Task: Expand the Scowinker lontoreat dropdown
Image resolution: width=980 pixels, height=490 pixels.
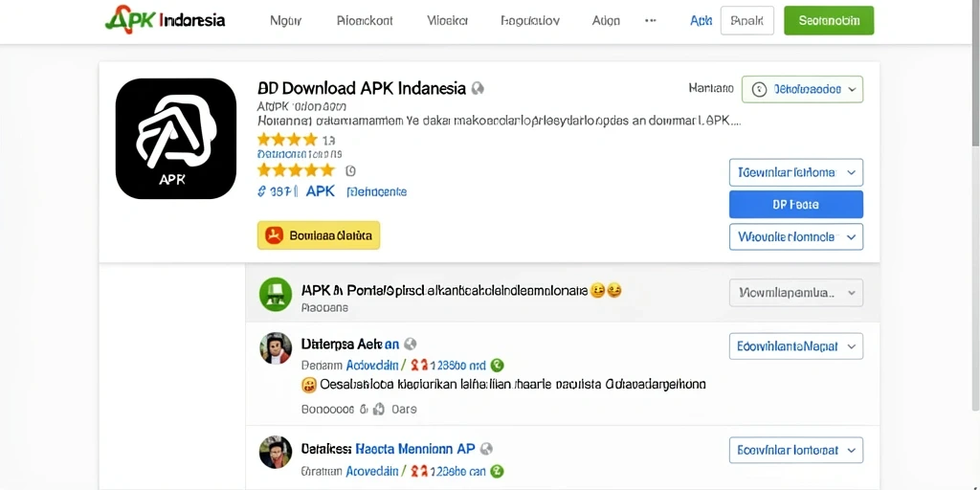Action: (795, 450)
